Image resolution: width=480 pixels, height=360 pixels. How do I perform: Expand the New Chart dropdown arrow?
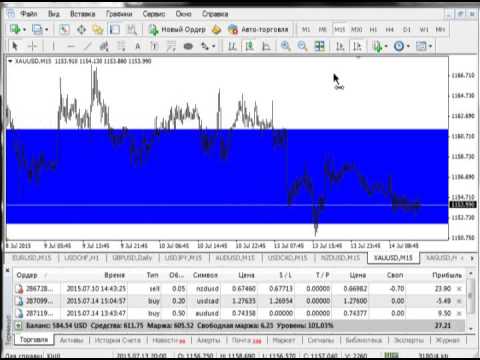click(x=24, y=30)
